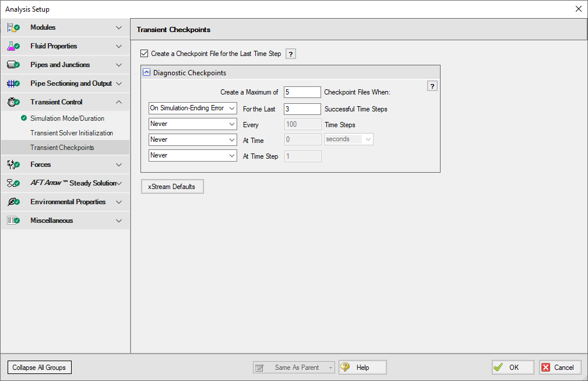Expand the Fluid Properties group chevron
The height and width of the screenshot is (381, 588).
pyautogui.click(x=119, y=46)
